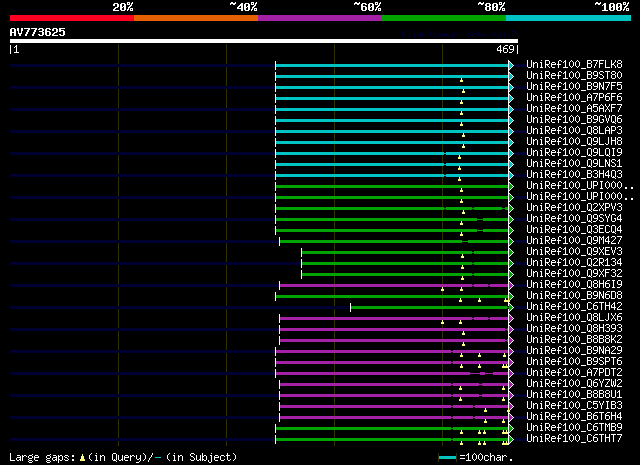
Task: Open the UniRef100_B9GVQ6 hit label
Action: tap(574, 120)
